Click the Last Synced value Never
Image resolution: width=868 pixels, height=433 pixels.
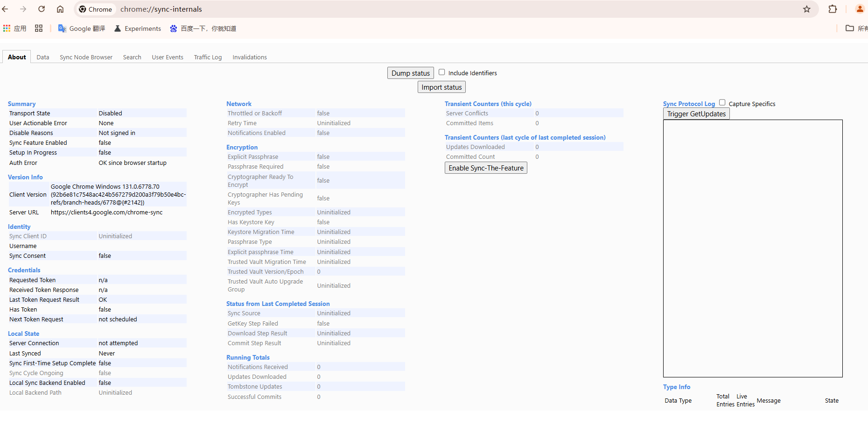[107, 353]
